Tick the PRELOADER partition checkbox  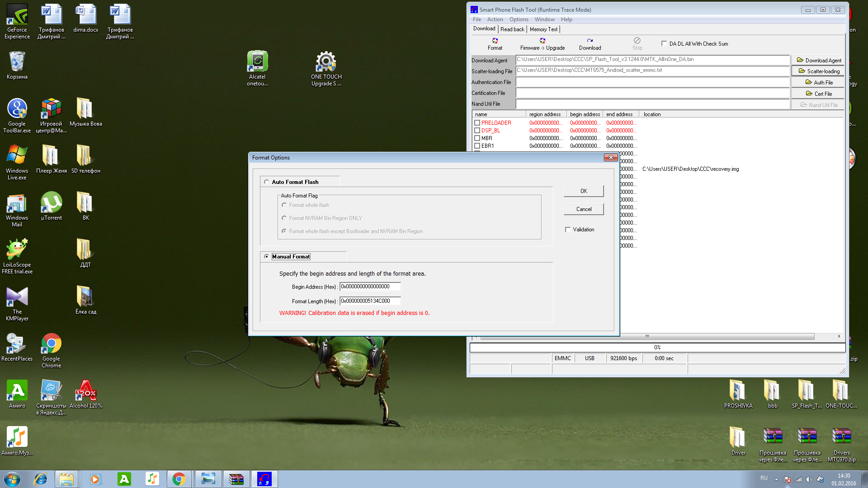(477, 123)
